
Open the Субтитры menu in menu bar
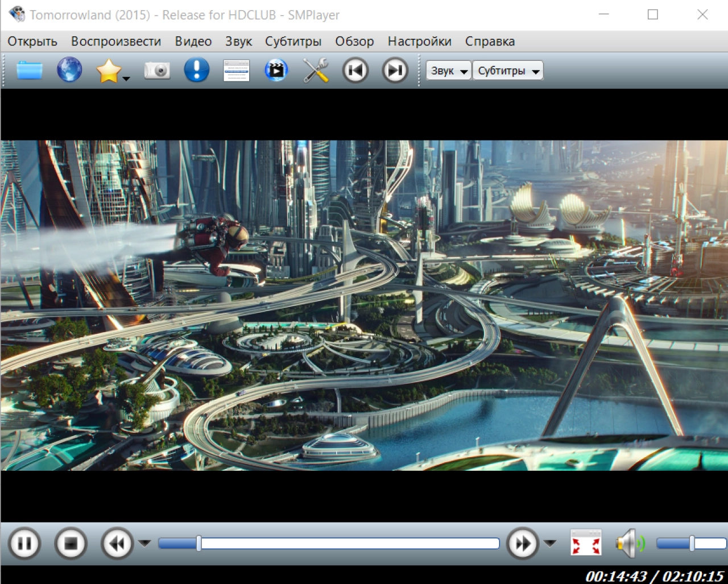[293, 42]
